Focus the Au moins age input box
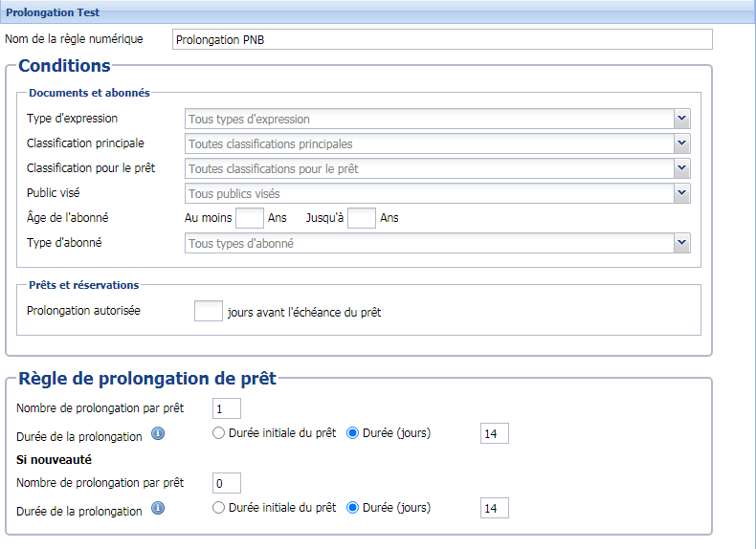The height and width of the screenshot is (549, 756). (249, 218)
